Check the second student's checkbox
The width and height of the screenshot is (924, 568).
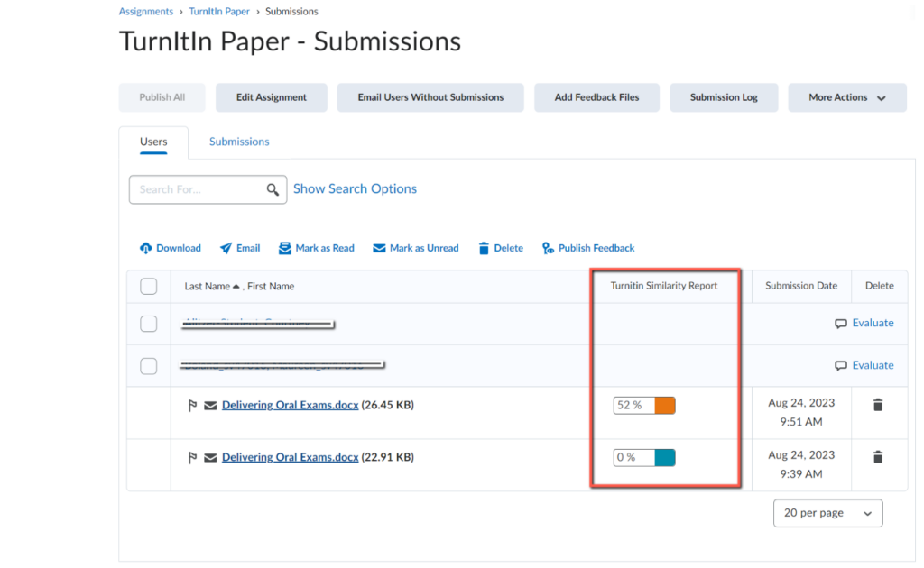(x=148, y=365)
